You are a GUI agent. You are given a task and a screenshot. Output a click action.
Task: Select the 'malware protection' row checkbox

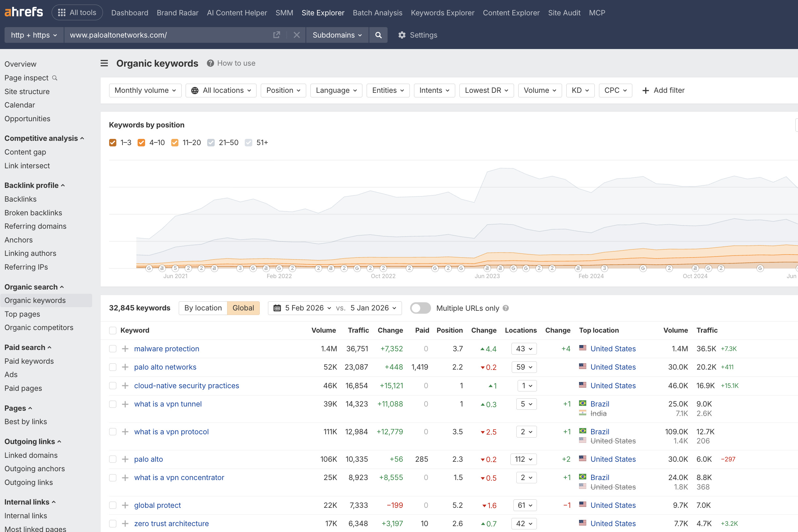click(113, 348)
